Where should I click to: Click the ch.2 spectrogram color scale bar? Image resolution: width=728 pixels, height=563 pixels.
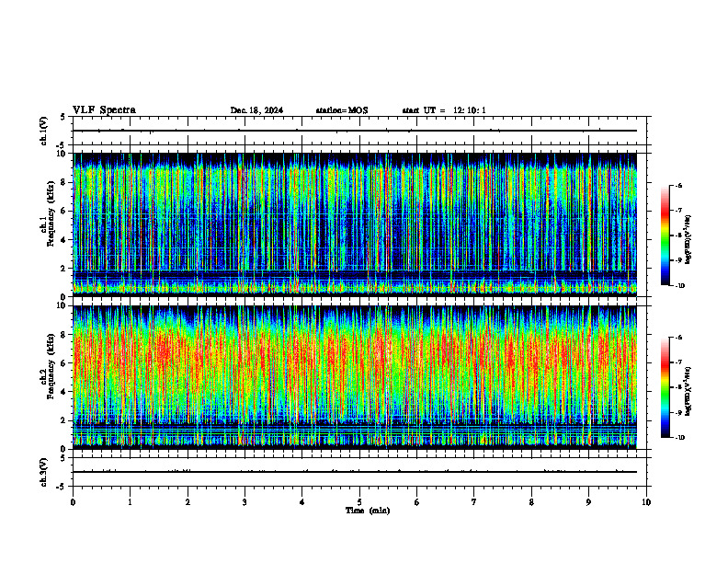tap(665, 387)
